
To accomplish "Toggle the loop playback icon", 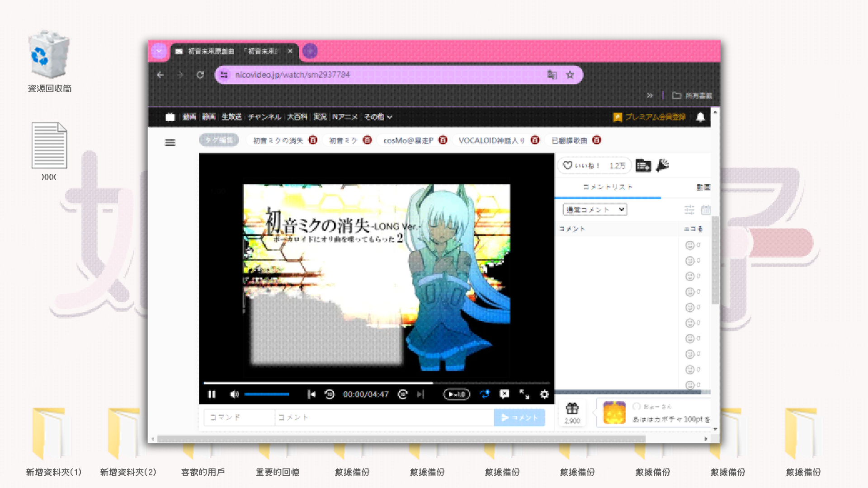I will click(485, 394).
